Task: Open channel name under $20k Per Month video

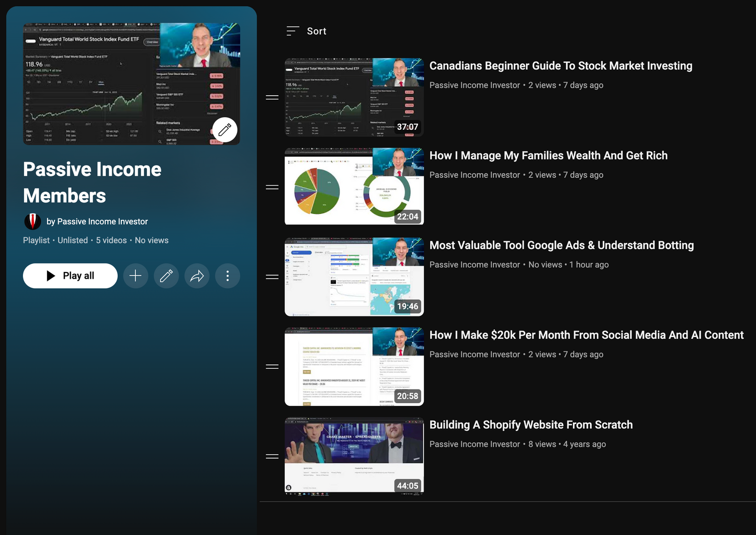Action: click(x=475, y=355)
